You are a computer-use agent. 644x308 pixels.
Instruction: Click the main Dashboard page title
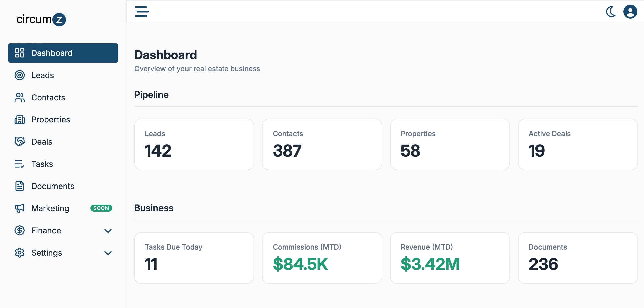click(x=166, y=55)
